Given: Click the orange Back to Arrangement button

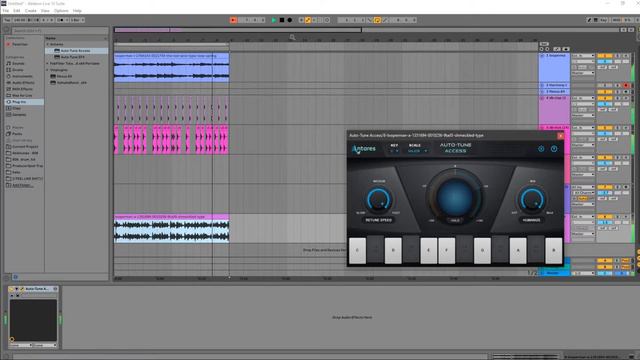Looking at the screenshot, I should (x=233, y=20).
